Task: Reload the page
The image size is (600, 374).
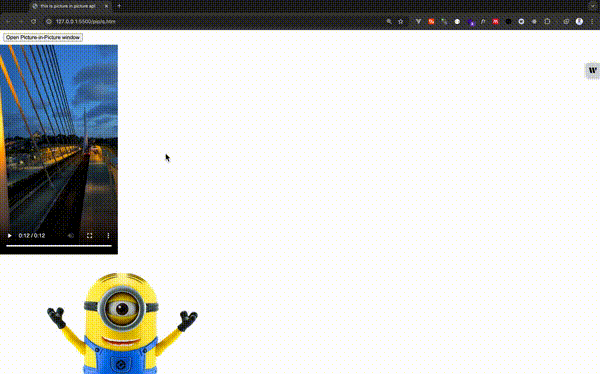Action: tap(34, 21)
